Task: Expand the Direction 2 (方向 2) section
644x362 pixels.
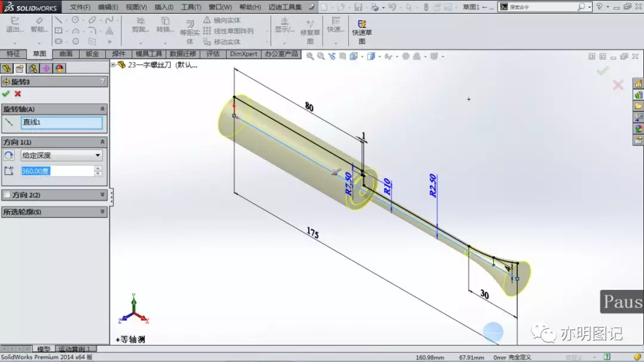Action: pos(103,195)
